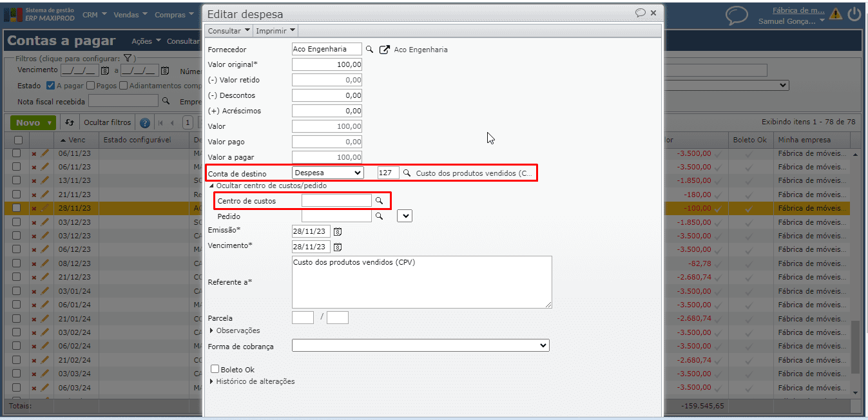The width and height of the screenshot is (868, 420).
Task: Open the background filter select dropdown
Action: coord(725,85)
